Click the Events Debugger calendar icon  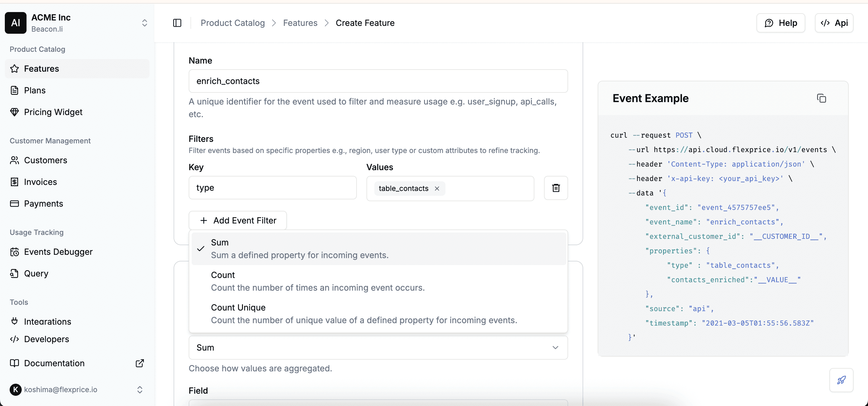[x=14, y=252]
